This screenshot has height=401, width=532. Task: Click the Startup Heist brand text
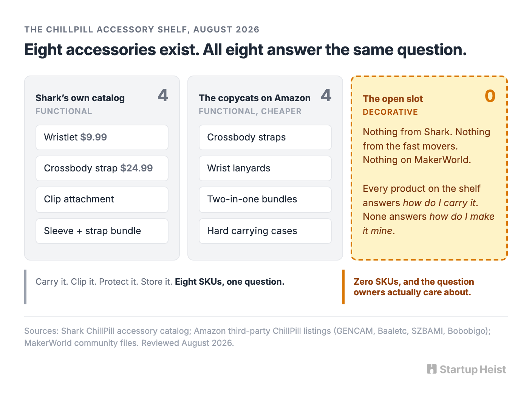473,369
